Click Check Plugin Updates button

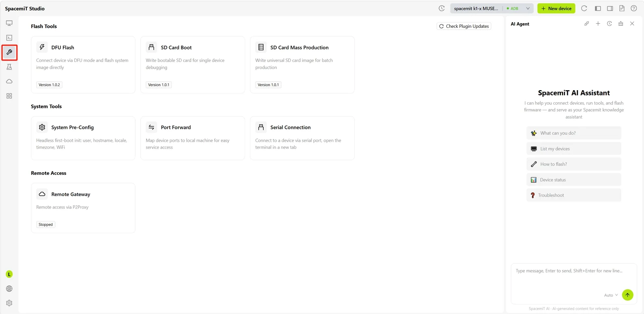point(464,26)
